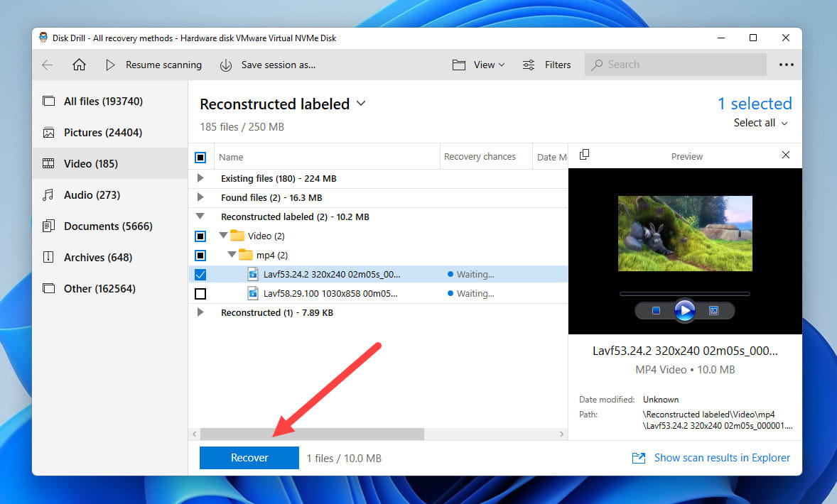This screenshot has height=504, width=837.
Task: Click the scrollbar right arrow
Action: click(x=561, y=434)
